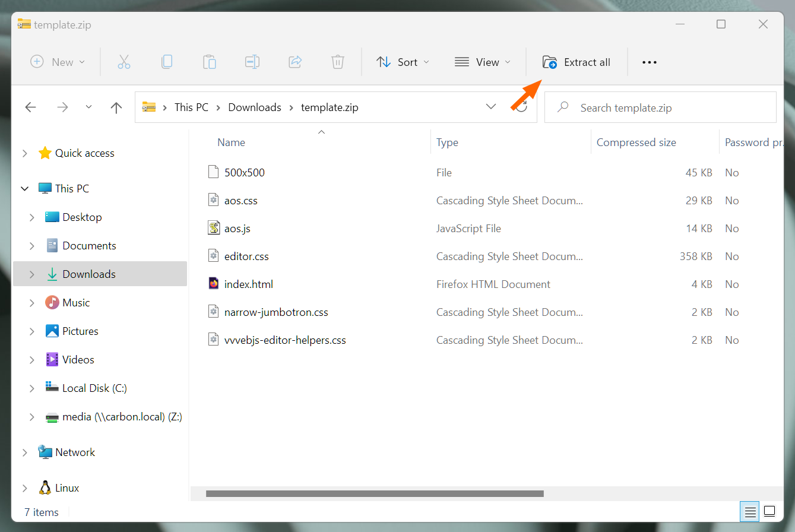Click the Search template.zip field

pos(659,108)
